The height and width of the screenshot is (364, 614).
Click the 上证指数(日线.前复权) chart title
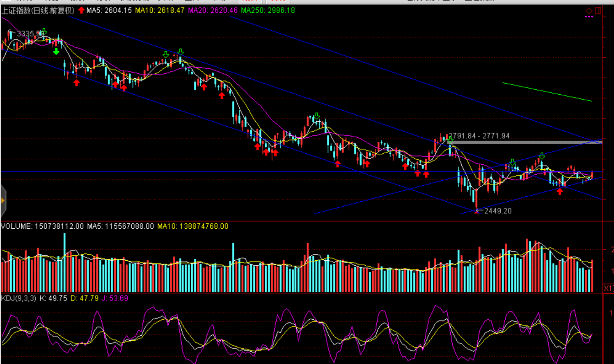pyautogui.click(x=38, y=10)
